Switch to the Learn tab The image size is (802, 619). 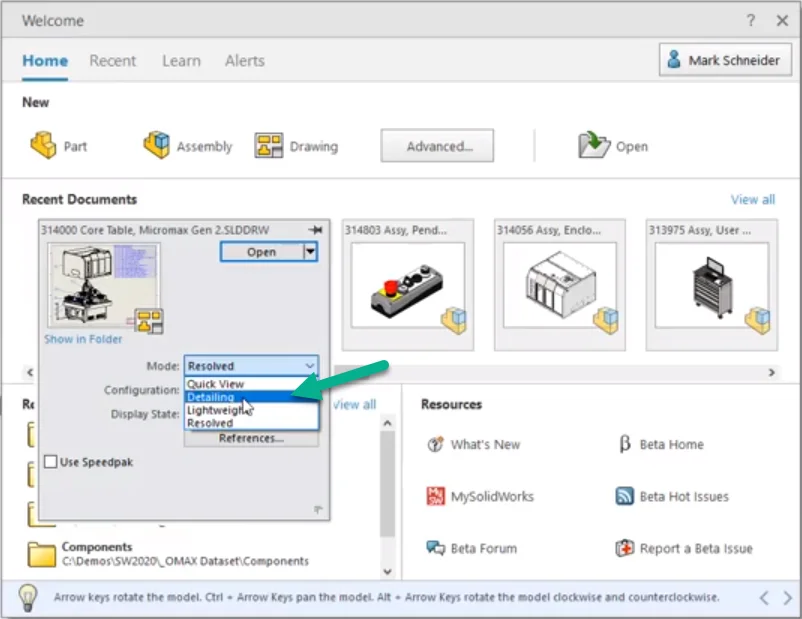coord(181,61)
